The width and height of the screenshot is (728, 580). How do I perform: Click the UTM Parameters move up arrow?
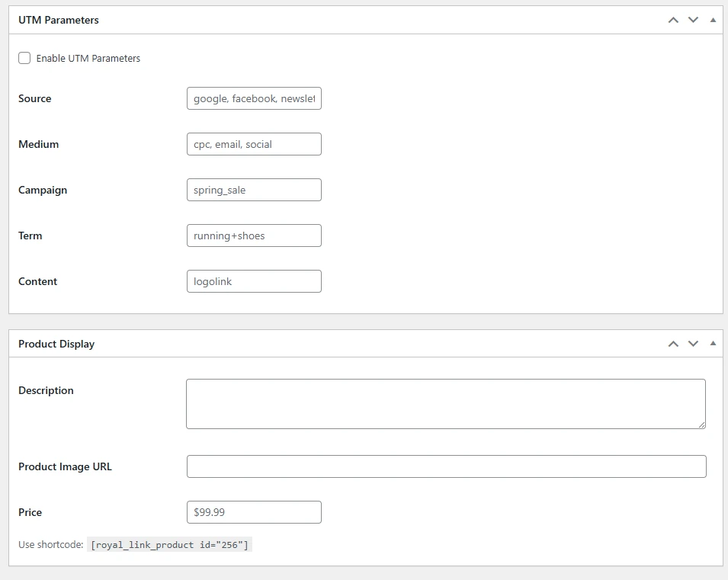tap(673, 20)
